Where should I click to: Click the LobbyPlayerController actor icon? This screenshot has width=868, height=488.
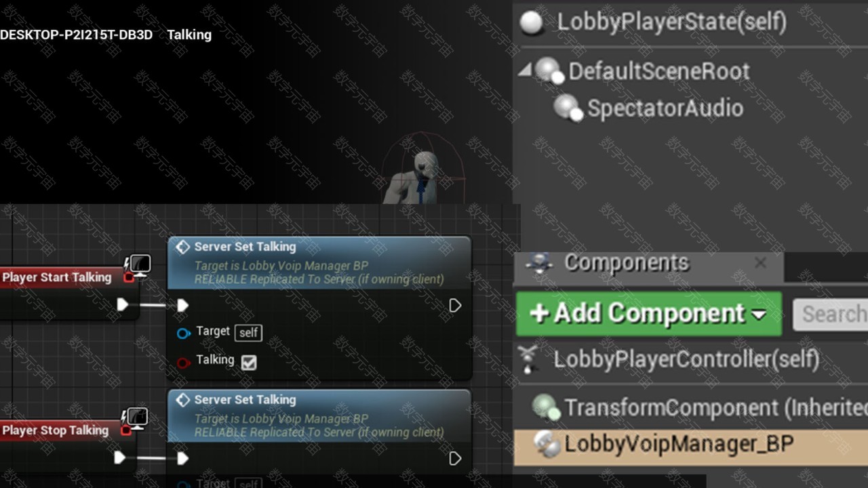pos(528,359)
